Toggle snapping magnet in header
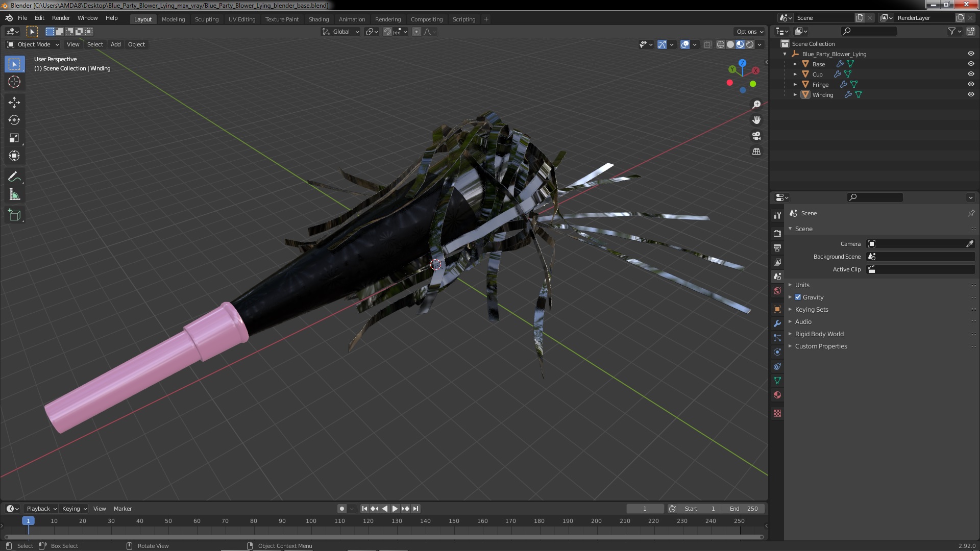 point(387,32)
